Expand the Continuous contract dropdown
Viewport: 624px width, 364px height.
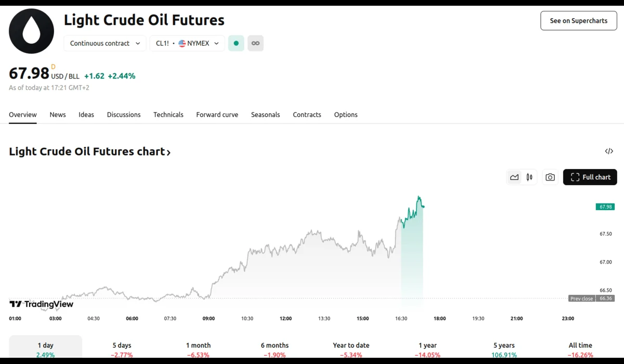click(x=105, y=43)
